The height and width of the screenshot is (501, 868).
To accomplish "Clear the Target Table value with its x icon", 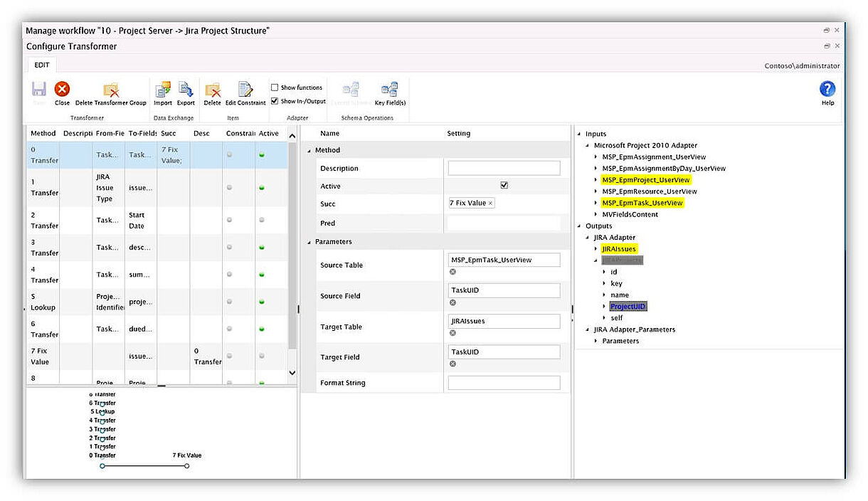I will pos(453,333).
